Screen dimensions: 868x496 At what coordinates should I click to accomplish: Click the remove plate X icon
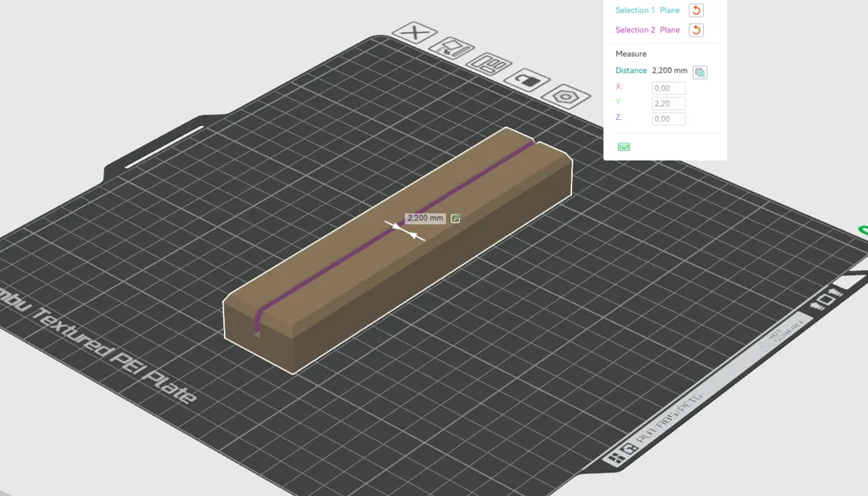(x=415, y=33)
